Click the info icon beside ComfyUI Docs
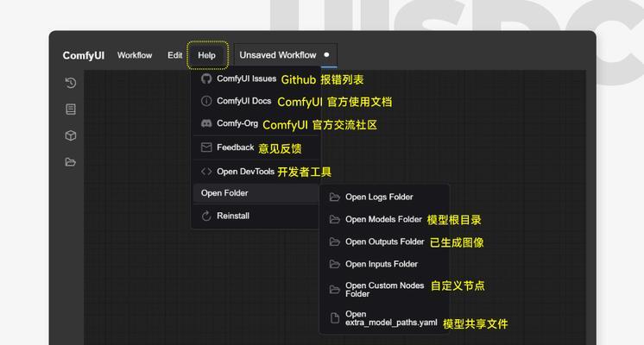The width and height of the screenshot is (644, 345). point(206,101)
